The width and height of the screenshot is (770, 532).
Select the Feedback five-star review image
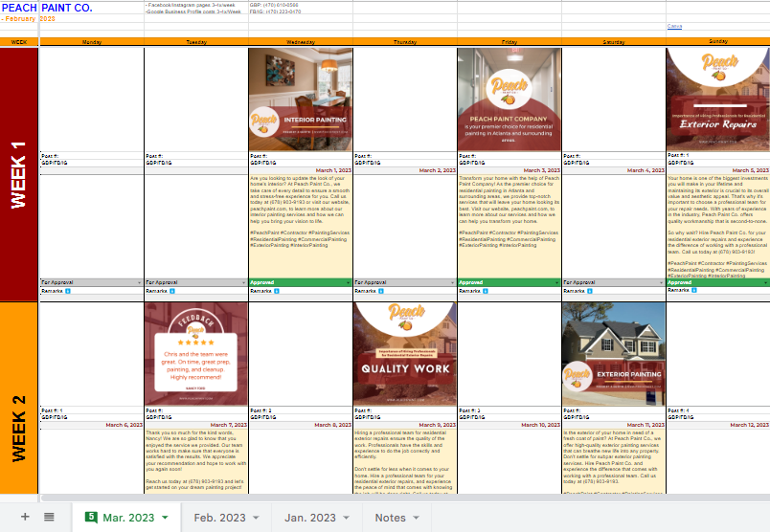pyautogui.click(x=196, y=354)
